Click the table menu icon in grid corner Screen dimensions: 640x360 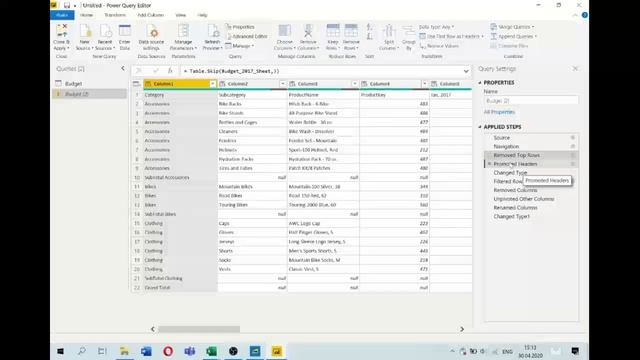click(x=136, y=84)
